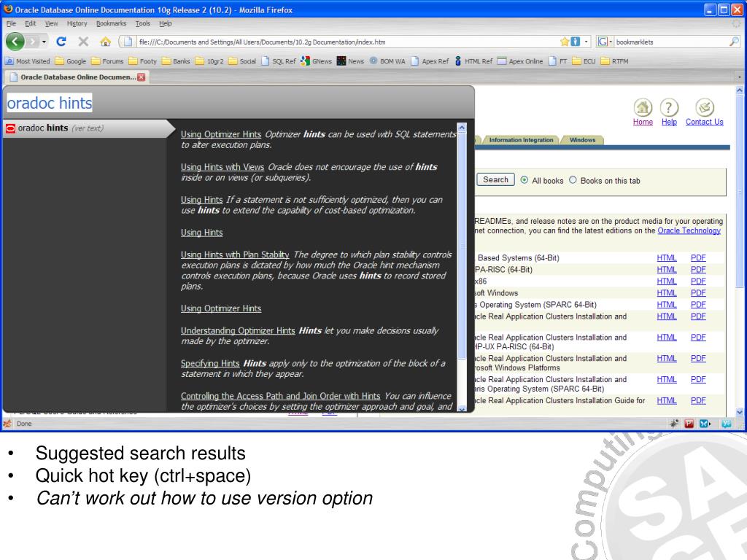This screenshot has width=747, height=560.
Task: Close the Oracle Database Online Documentation tab
Action: click(142, 77)
